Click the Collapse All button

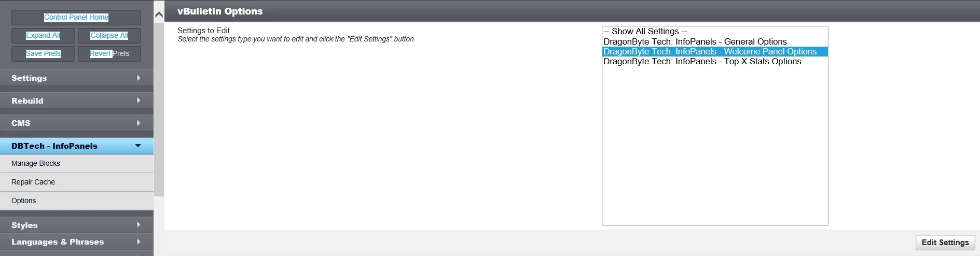(x=109, y=35)
